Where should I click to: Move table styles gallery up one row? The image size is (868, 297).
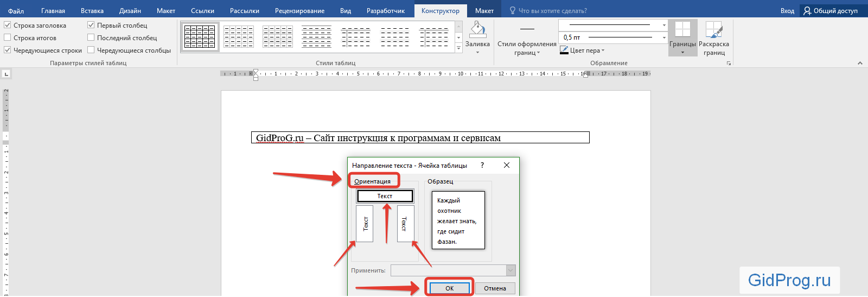pyautogui.click(x=459, y=26)
